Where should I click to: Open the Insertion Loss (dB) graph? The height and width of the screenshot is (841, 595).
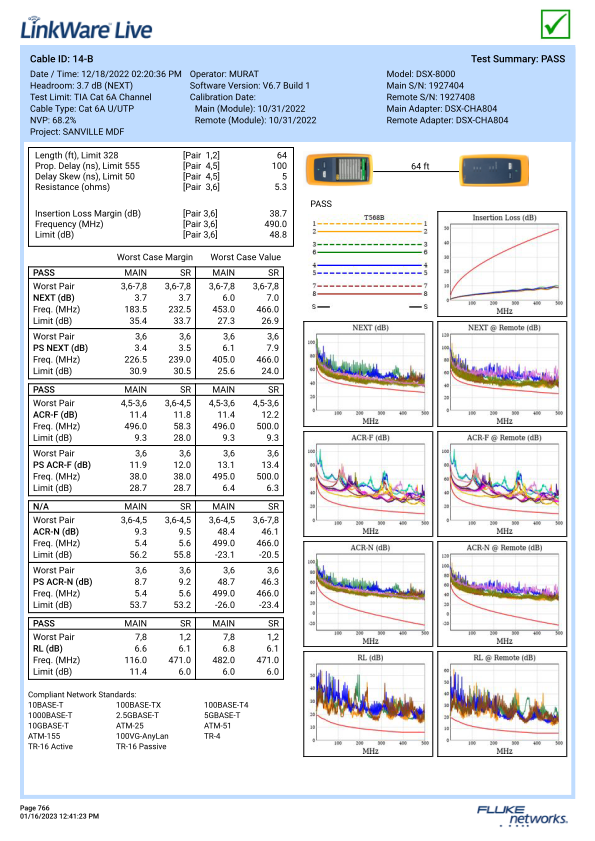pos(502,264)
